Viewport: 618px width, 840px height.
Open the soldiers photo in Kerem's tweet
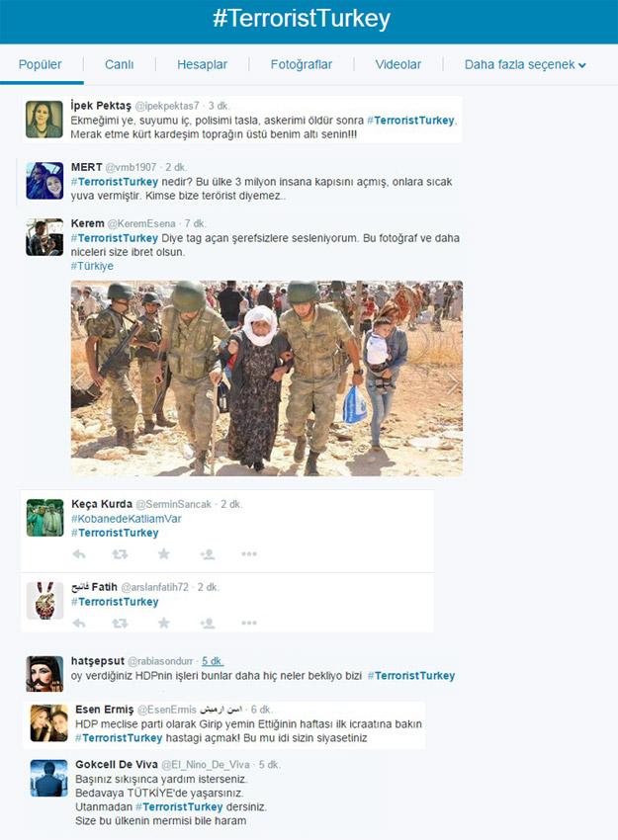point(267,378)
